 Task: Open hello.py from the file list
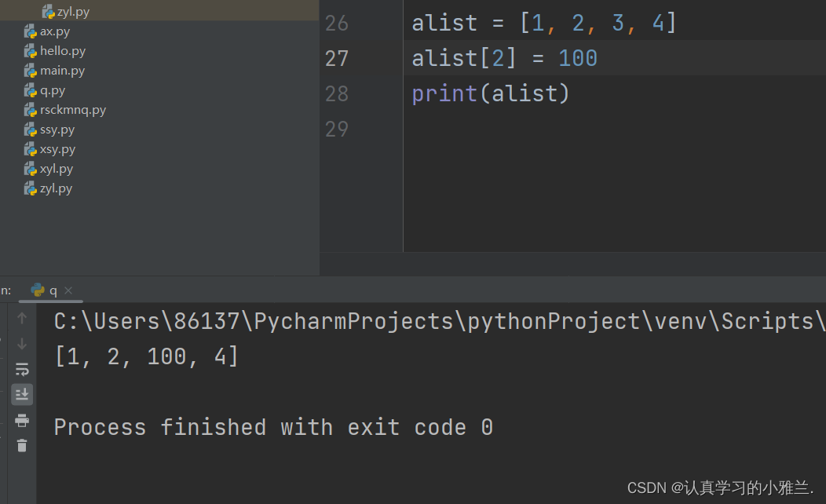tap(63, 51)
